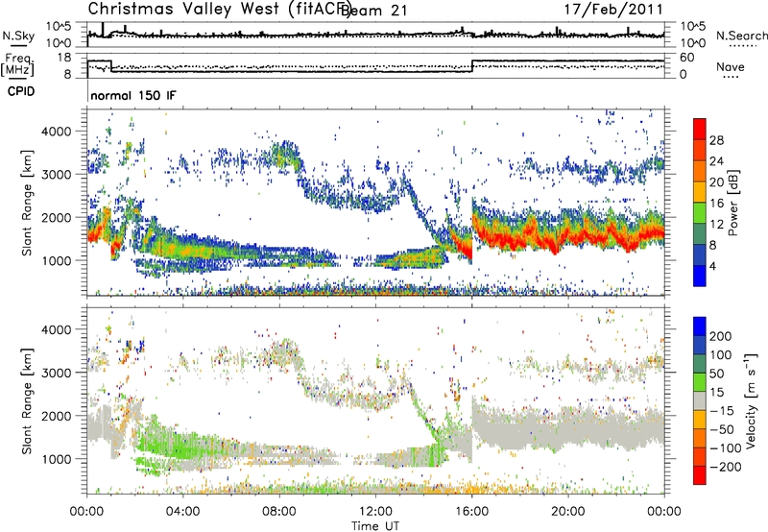Click the "Velocity [m s-1]" color bar title

point(751,400)
